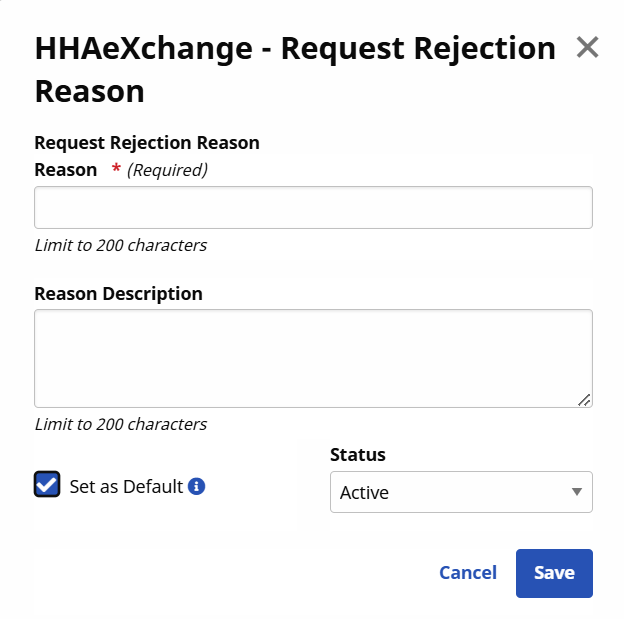Click inside the Reason Description textarea
624x619 pixels.
click(313, 358)
